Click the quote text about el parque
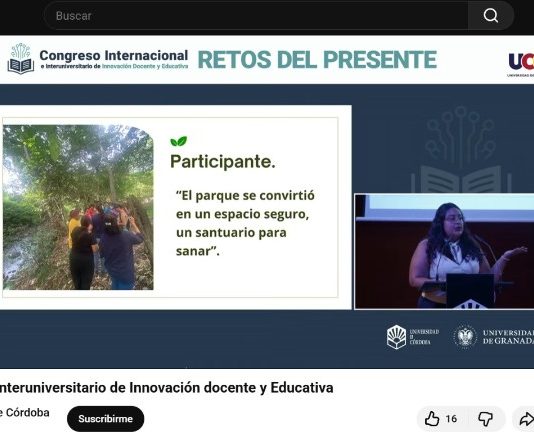This screenshot has width=534, height=441. click(x=245, y=223)
